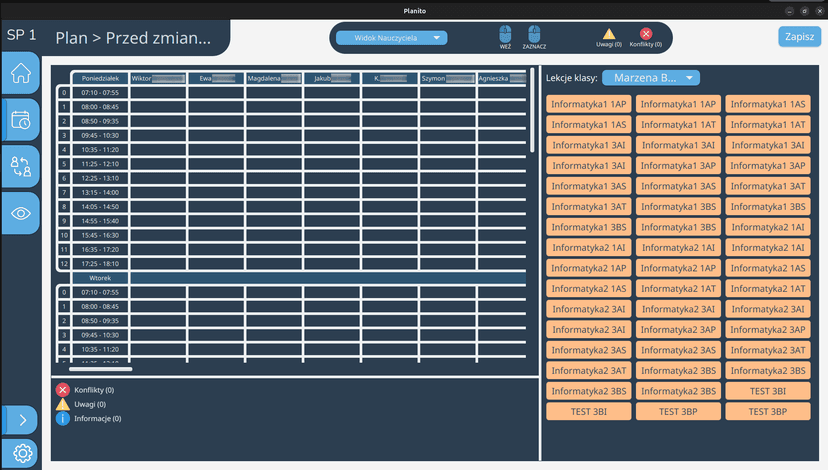Click the 12:25 - 13:10 time slot label
This screenshot has height=470, width=828.
(x=100, y=178)
